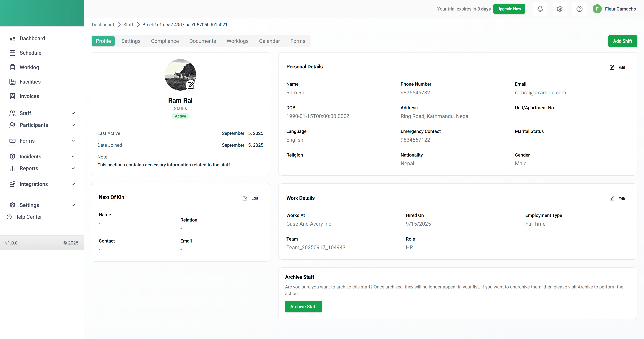Click the edit icon on profile photo
The width and height of the screenshot is (644, 339).
191,85
